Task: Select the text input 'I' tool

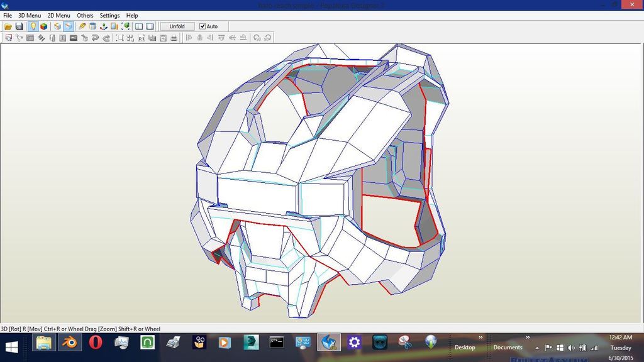Action: pos(62,38)
